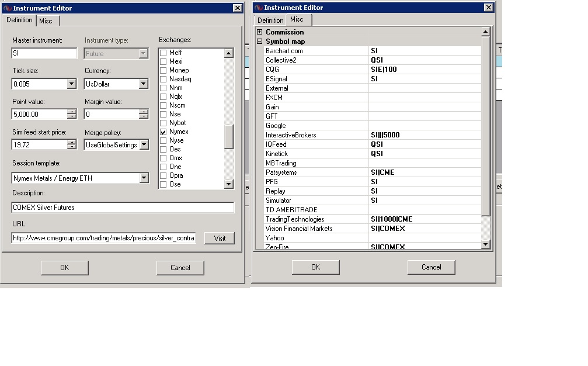Open the Merge policy dropdown
Image resolution: width=588 pixels, height=366 pixels.
coord(144,144)
